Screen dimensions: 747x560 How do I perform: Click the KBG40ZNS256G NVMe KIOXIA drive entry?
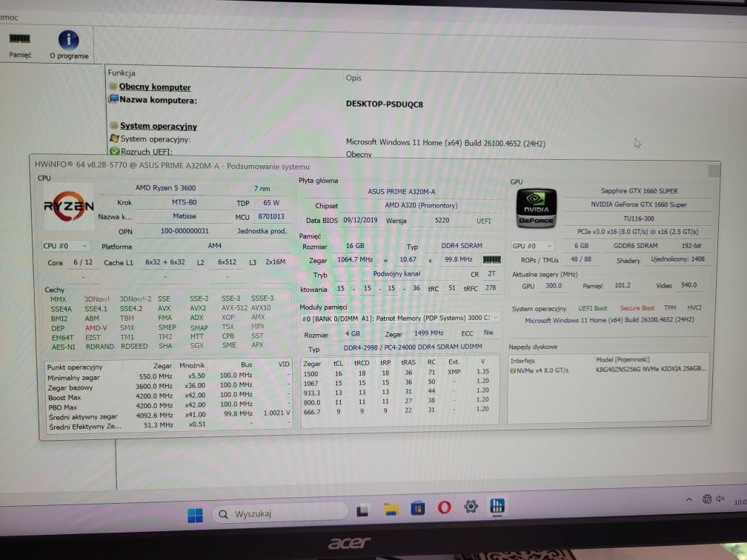pos(651,369)
